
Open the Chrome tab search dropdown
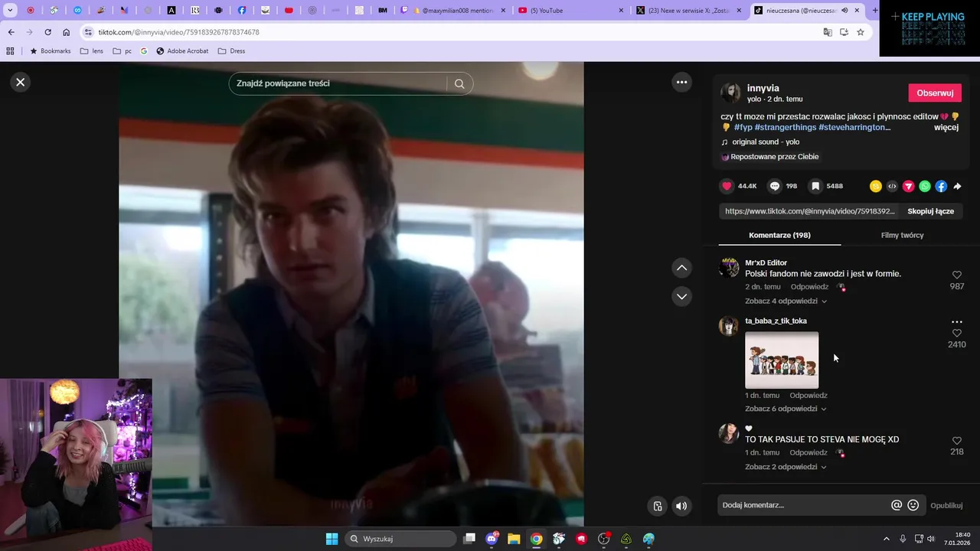point(10,10)
